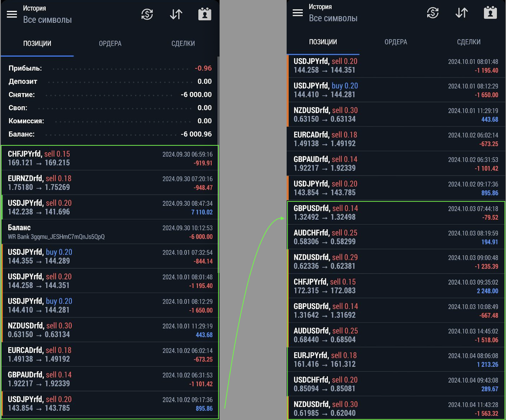Open USDJPYrfd 08:01:48 position in right screen

pos(396,66)
